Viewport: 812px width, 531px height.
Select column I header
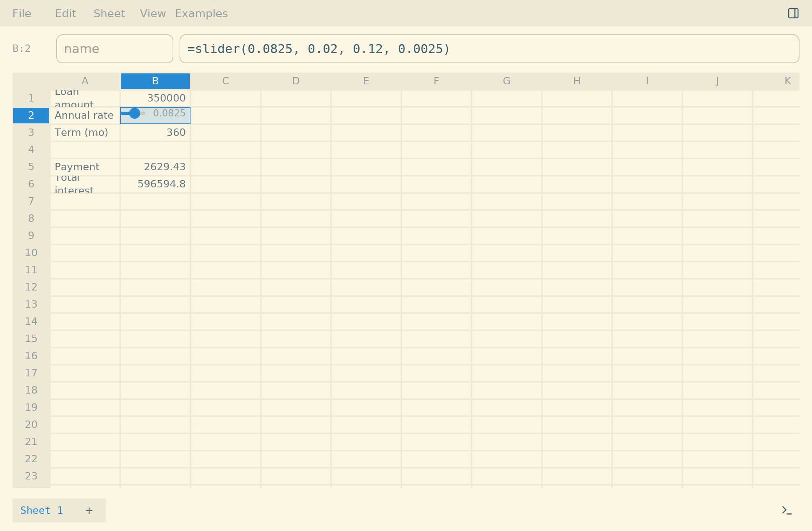point(647,81)
